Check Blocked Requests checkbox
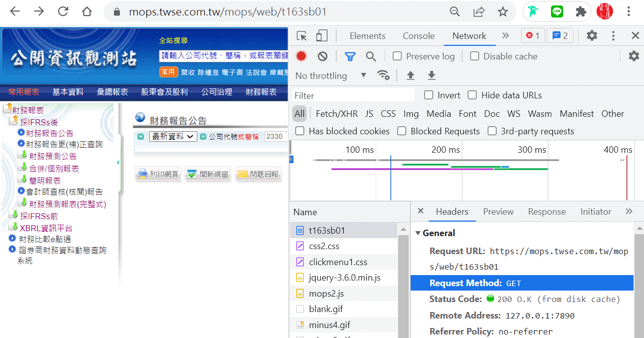Image resolution: width=644 pixels, height=338 pixels. point(402,131)
